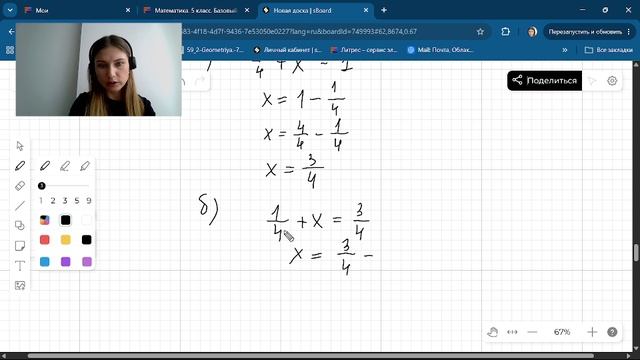This screenshot has width=640, height=360.
Task: Close the Математика 5 класс tab
Action: 247,10
